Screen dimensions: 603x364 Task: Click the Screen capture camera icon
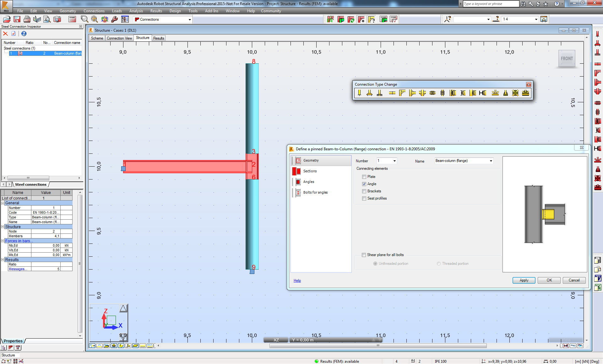[57, 19]
